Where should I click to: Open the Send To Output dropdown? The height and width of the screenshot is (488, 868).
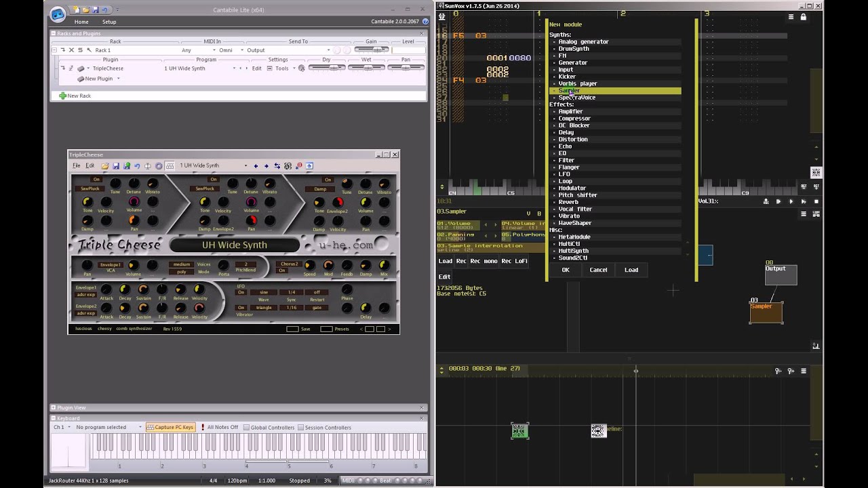(x=288, y=50)
